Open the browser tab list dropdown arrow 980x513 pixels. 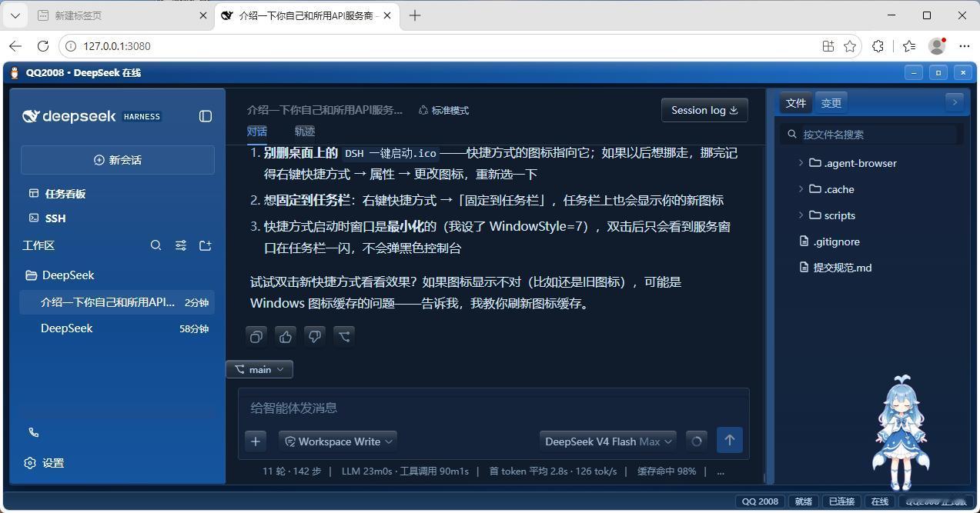[15, 15]
